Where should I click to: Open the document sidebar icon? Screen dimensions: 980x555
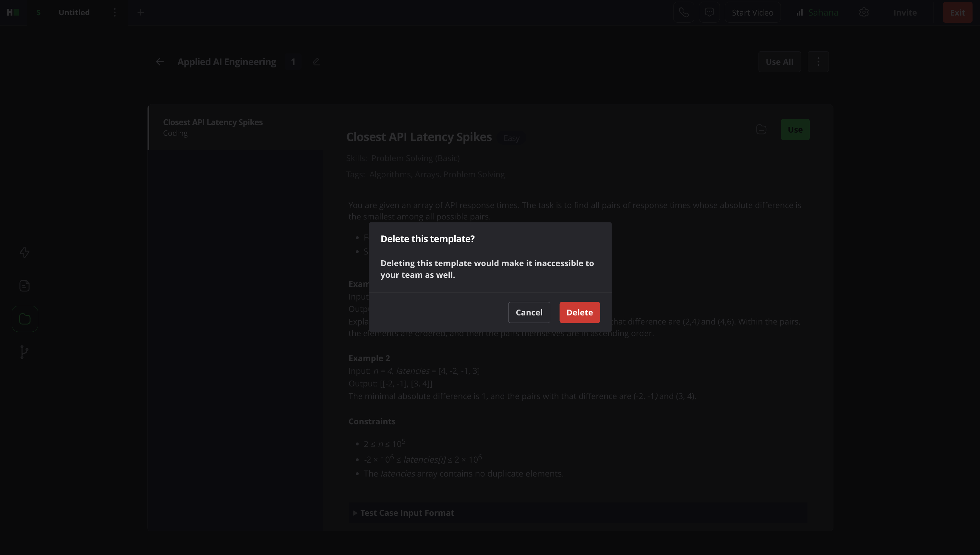(x=24, y=286)
